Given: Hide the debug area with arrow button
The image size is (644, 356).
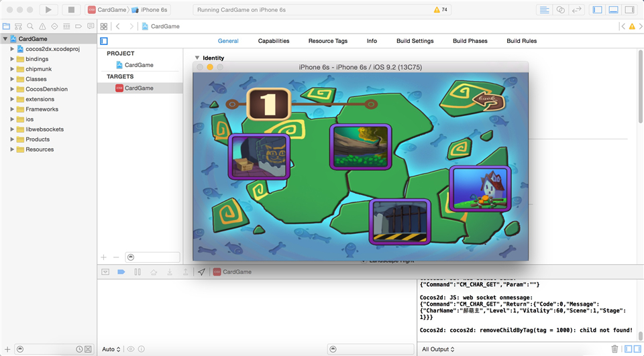Looking at the screenshot, I should click(105, 272).
